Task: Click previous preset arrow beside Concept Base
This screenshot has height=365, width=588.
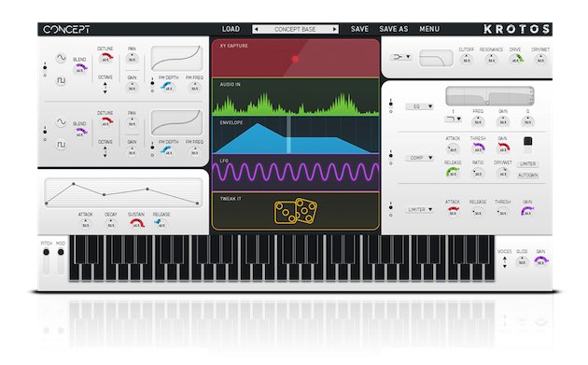Action: (x=256, y=29)
